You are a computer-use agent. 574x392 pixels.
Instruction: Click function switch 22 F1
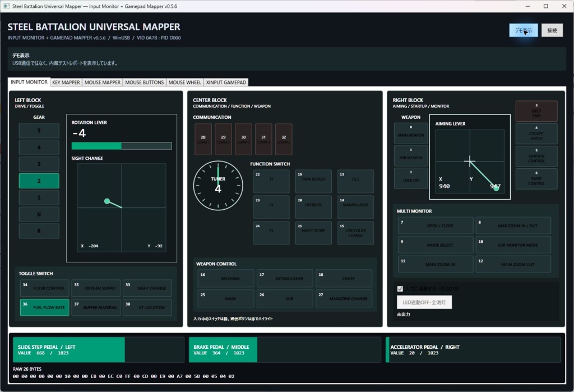pos(271,181)
